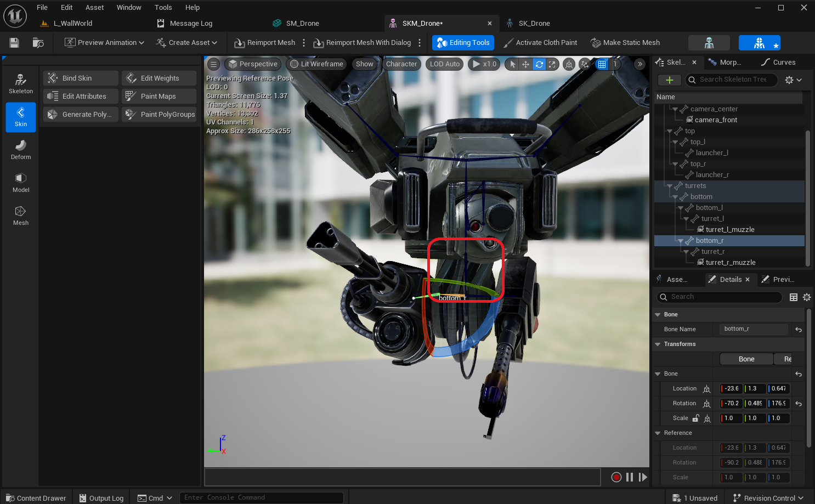Switch to skeleton editor mode icon in toolbar

coord(709,43)
